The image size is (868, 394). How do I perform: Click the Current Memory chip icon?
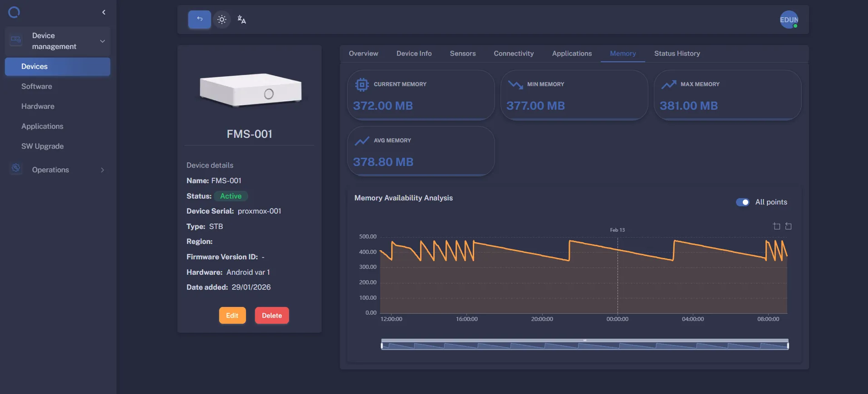(x=362, y=85)
